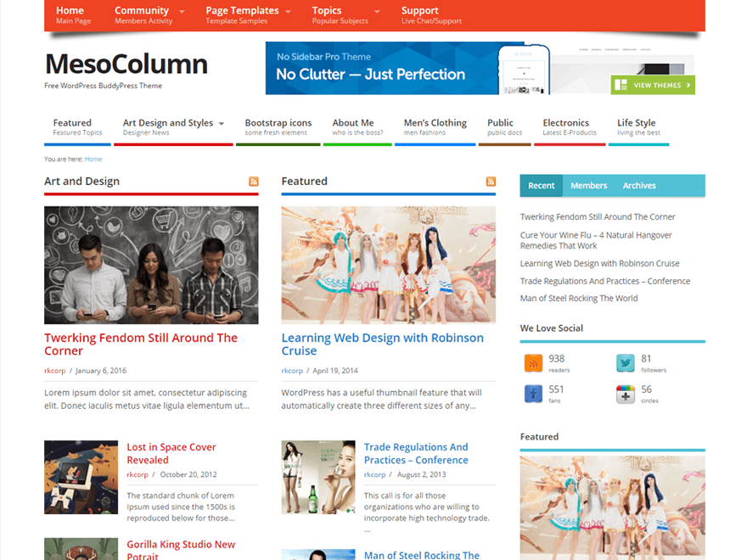
Task: Click the Featured section RSS feed icon
Action: [x=491, y=182]
